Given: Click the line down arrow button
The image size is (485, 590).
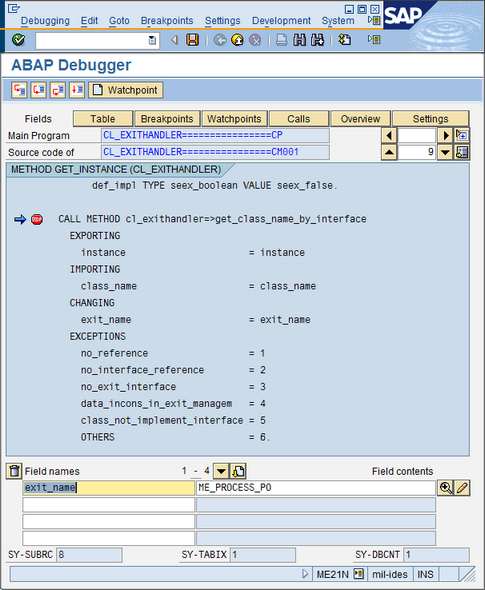Looking at the screenshot, I should (x=445, y=152).
